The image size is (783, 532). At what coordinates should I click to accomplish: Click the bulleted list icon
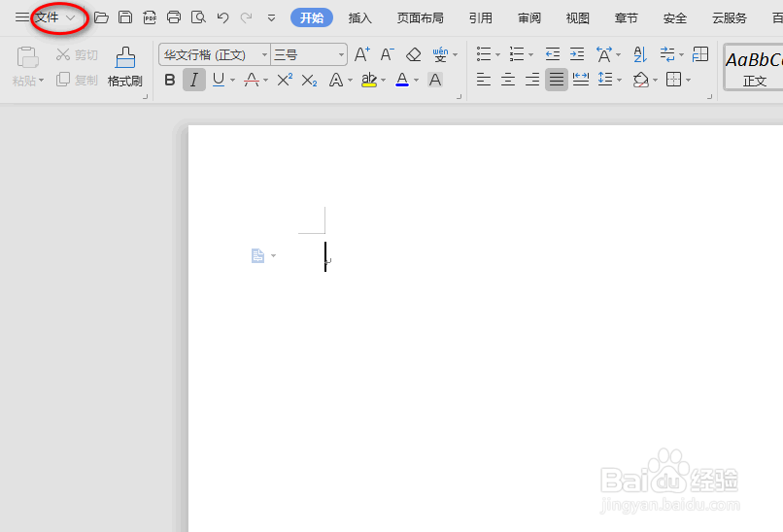pos(484,54)
